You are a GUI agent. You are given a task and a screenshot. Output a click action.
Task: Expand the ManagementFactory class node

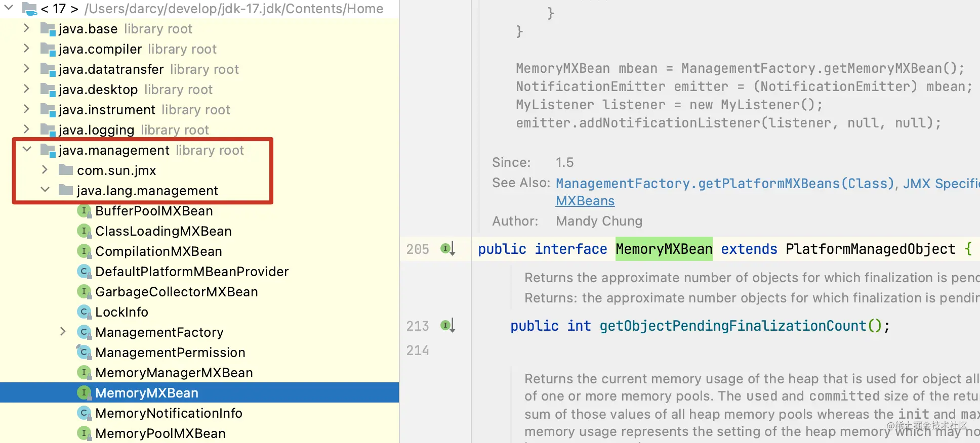[x=63, y=331]
